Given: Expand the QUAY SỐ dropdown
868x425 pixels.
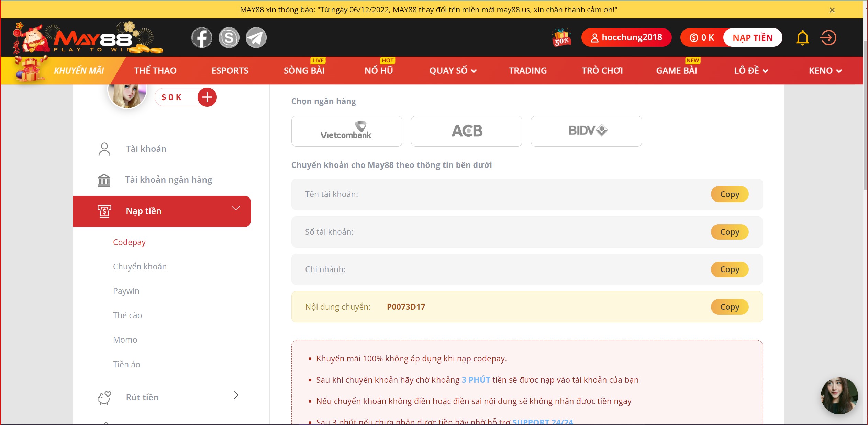Looking at the screenshot, I should (x=453, y=71).
